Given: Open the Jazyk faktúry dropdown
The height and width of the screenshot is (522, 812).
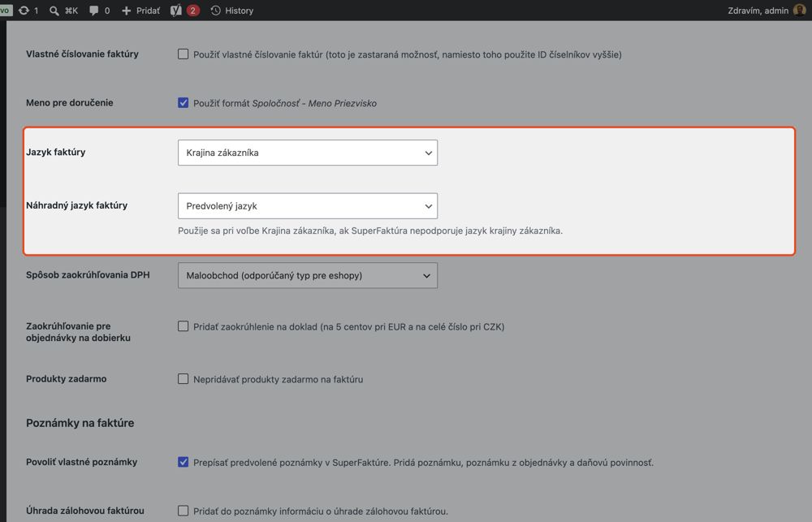Looking at the screenshot, I should (x=308, y=153).
